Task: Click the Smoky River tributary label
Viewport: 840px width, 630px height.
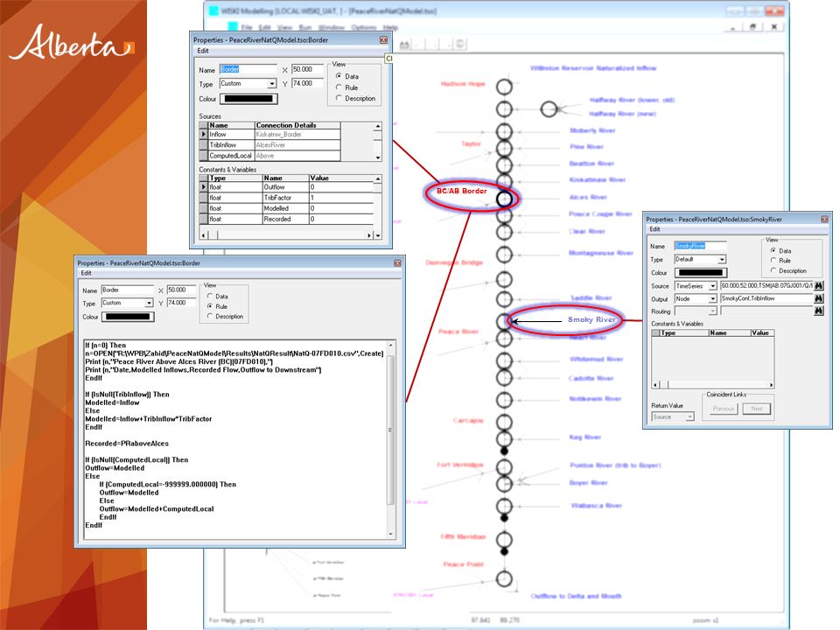Action: (591, 319)
